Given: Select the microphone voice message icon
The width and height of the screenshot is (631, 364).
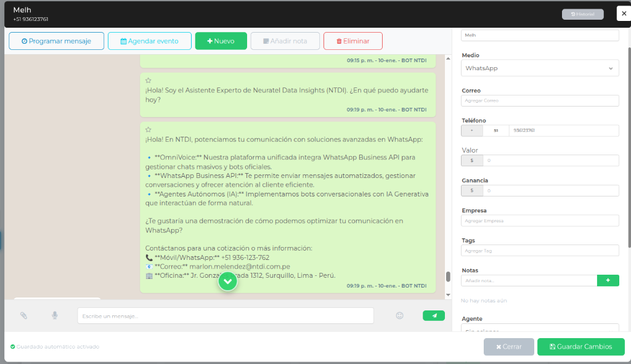Looking at the screenshot, I should click(55, 315).
